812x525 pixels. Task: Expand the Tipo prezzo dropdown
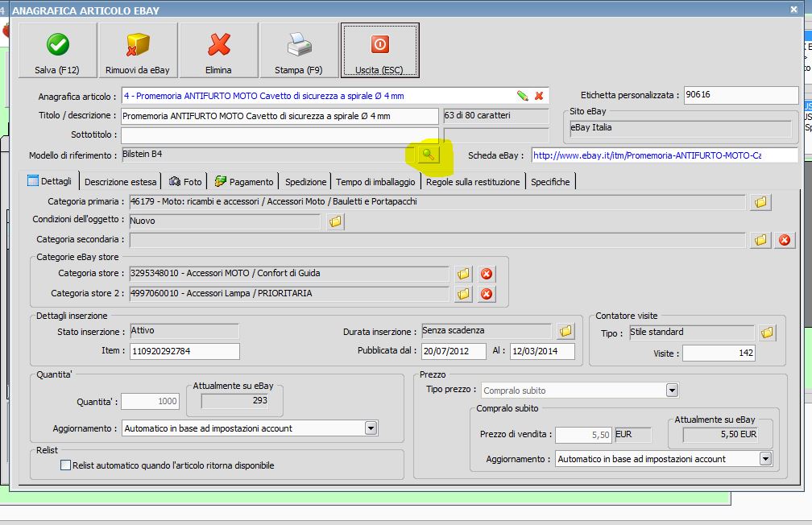pyautogui.click(x=672, y=391)
